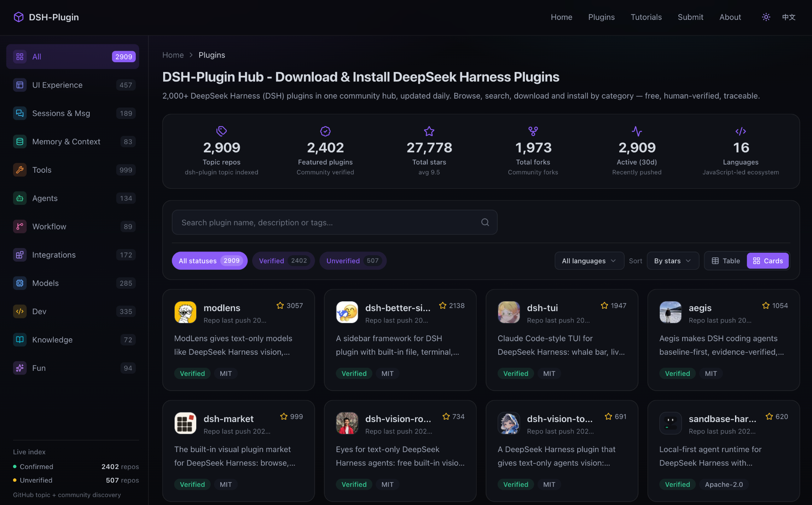812x505 pixels.
Task: Click the UI Experience category icon
Action: point(20,85)
